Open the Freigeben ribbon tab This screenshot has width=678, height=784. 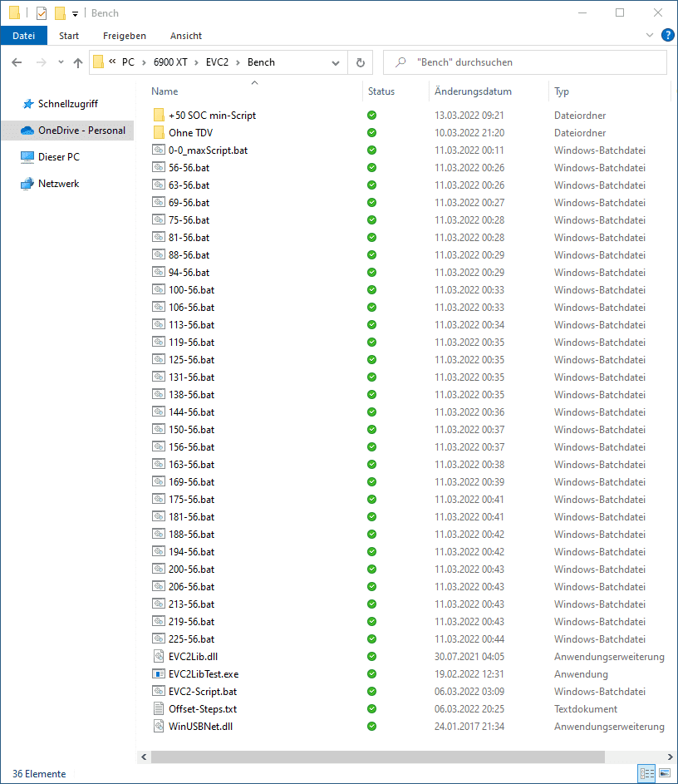tap(125, 36)
